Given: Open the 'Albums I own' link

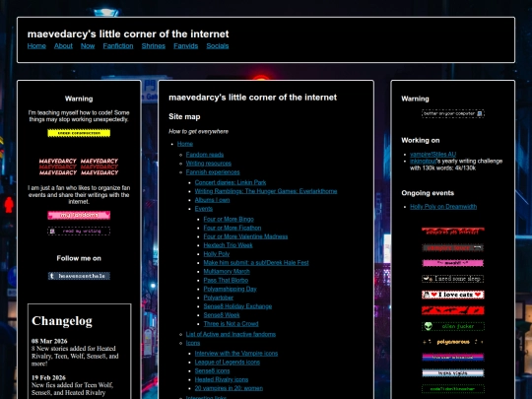Looking at the screenshot, I should coord(212,200).
